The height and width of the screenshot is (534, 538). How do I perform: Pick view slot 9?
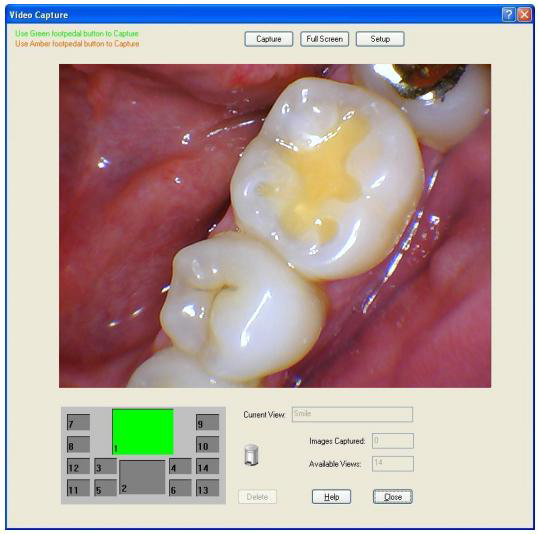[x=207, y=422]
